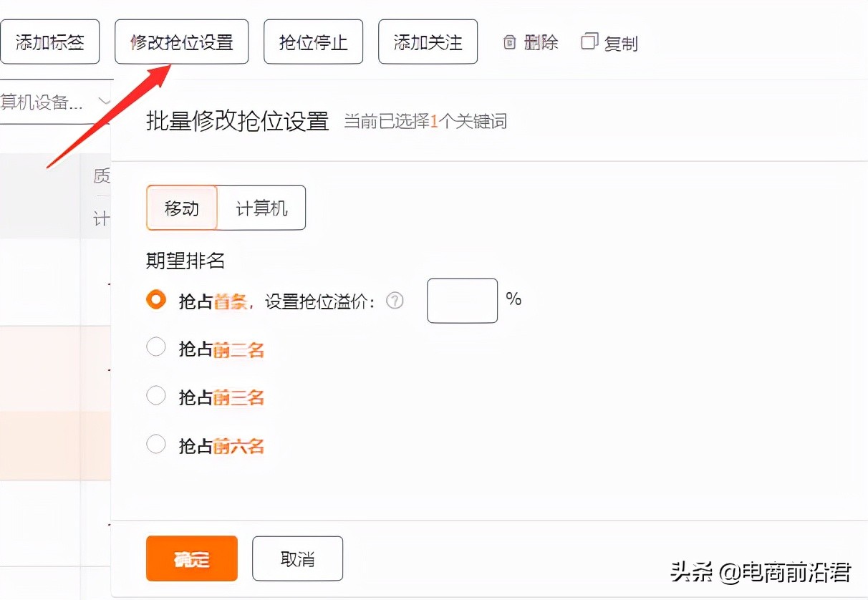Image resolution: width=868 pixels, height=600 pixels.
Task: Select the 抢占前六名 ranking option
Action: pyautogui.click(x=156, y=444)
